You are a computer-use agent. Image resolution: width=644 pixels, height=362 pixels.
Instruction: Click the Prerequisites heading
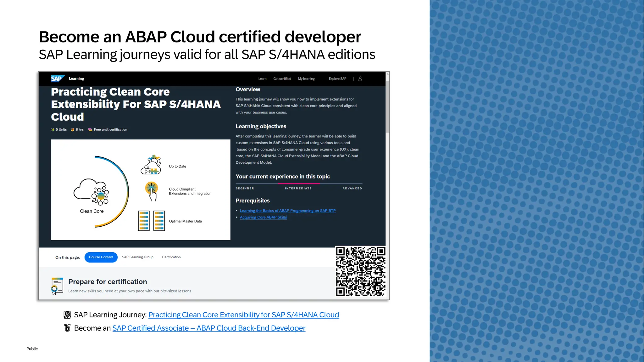tap(253, 200)
